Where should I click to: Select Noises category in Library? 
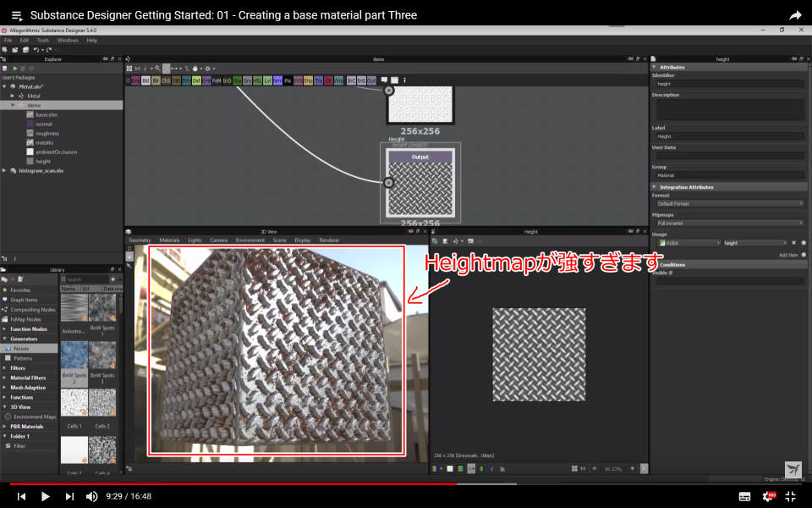coord(29,348)
